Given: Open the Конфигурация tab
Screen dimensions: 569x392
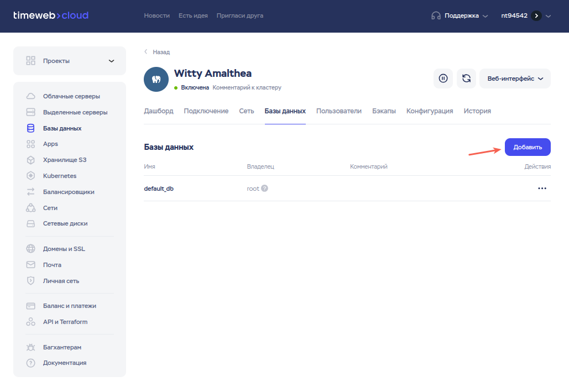Looking at the screenshot, I should tap(430, 111).
